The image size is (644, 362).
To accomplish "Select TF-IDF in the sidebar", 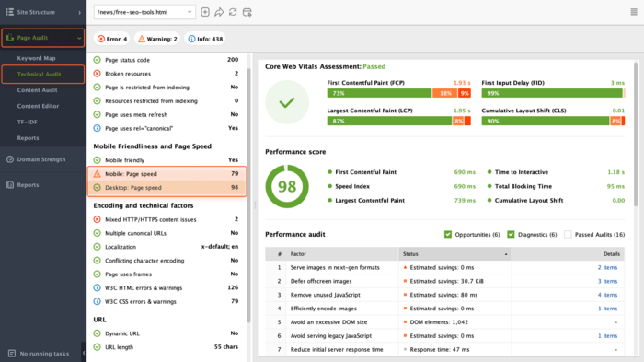I will (x=27, y=122).
